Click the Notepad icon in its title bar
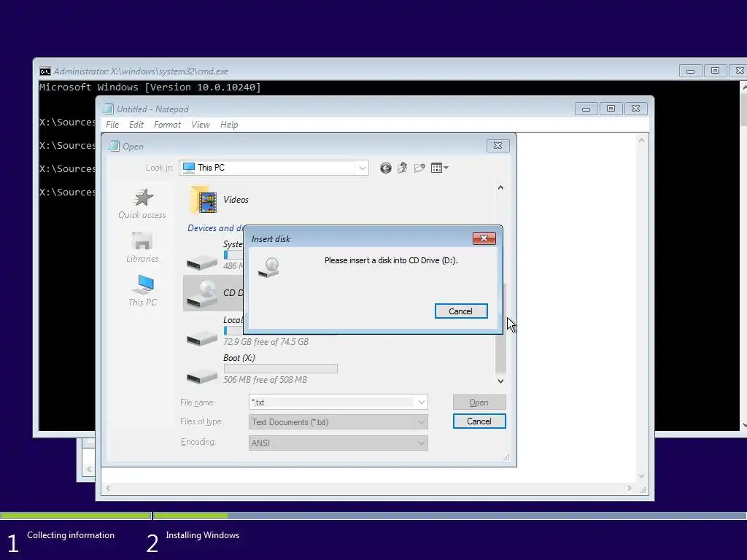Viewport: 747px width, 560px height. click(109, 109)
